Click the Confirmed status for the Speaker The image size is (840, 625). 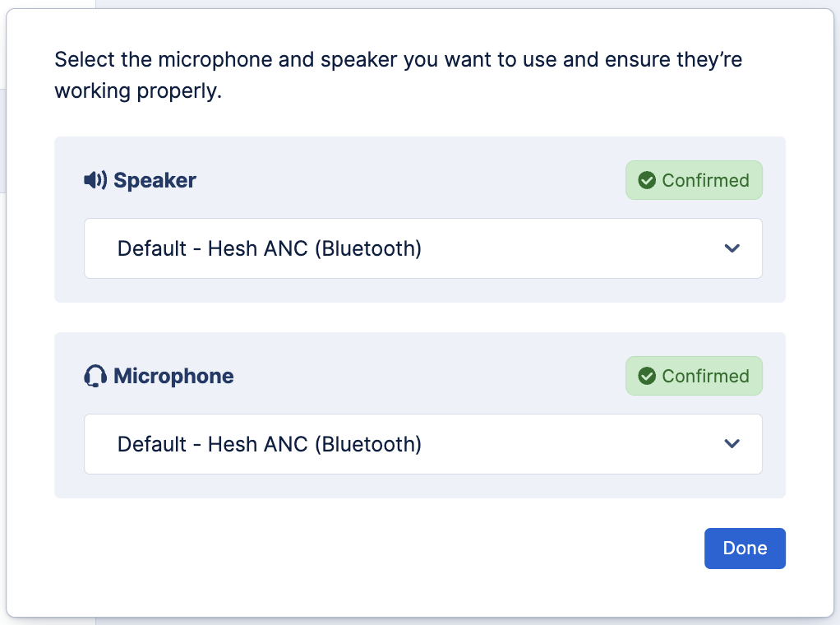(x=694, y=179)
